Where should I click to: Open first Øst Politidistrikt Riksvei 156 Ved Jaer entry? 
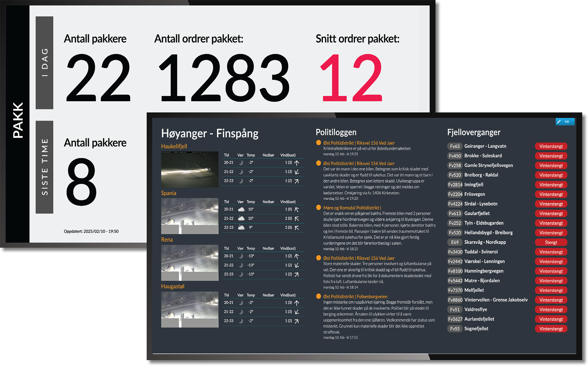359,143
